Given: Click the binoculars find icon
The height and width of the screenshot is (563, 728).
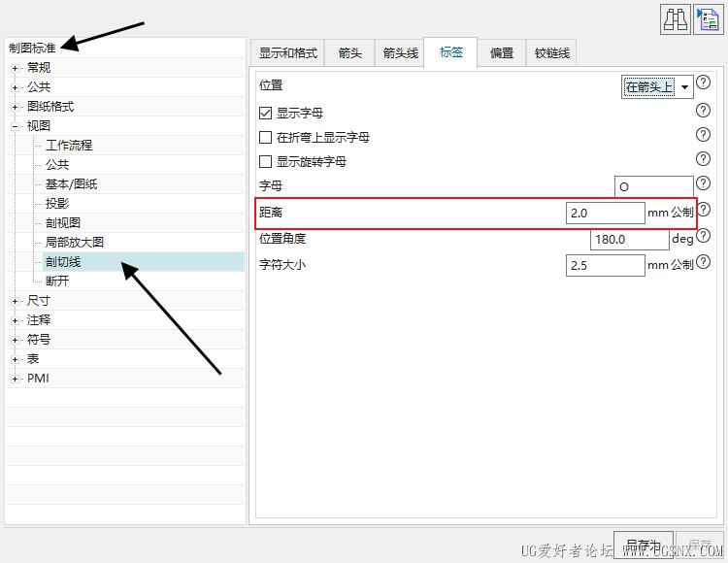Looking at the screenshot, I should [675, 20].
